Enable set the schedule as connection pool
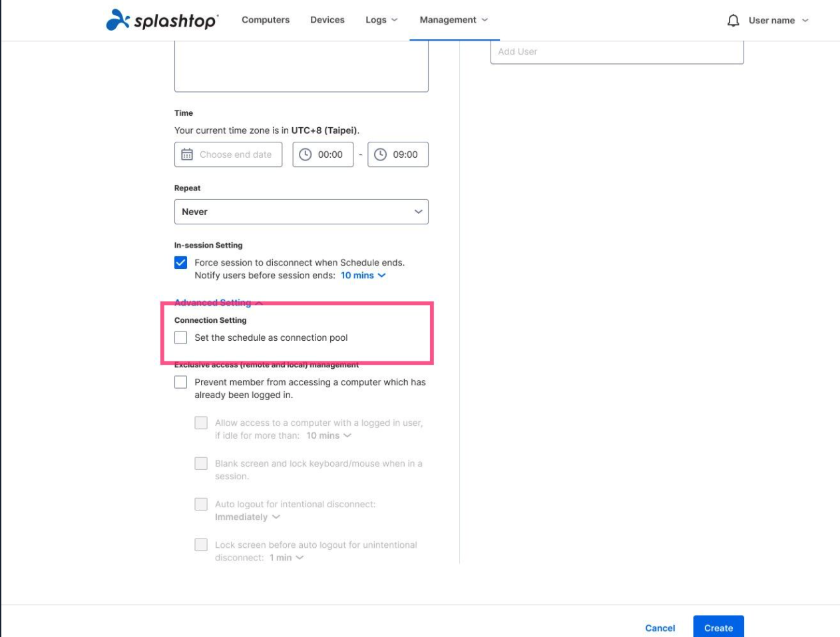The width and height of the screenshot is (840, 637). 180,338
